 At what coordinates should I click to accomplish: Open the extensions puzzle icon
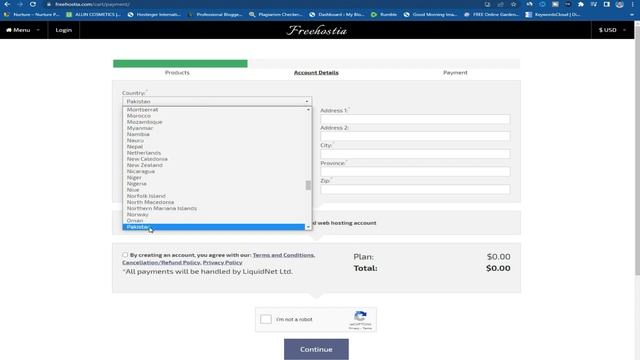pyautogui.click(x=580, y=4)
